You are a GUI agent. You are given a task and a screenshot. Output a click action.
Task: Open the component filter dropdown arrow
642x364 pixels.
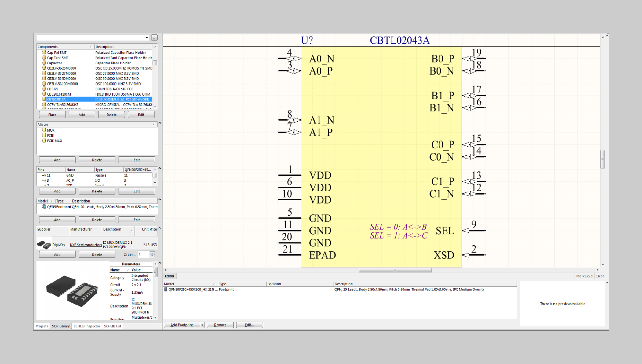tap(147, 38)
